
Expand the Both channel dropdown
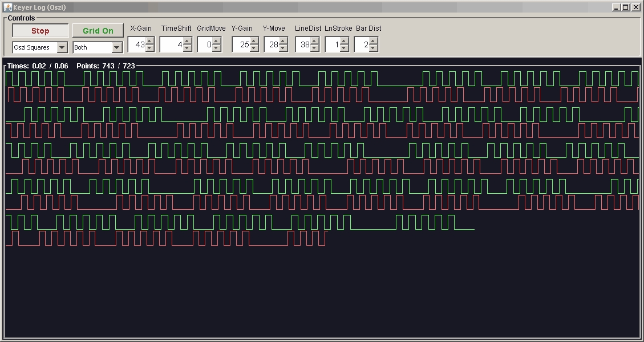coord(98,47)
